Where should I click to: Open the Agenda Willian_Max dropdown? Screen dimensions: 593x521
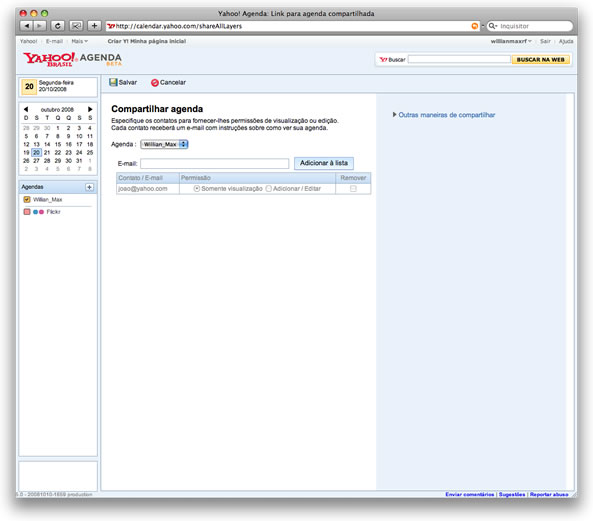(164, 144)
